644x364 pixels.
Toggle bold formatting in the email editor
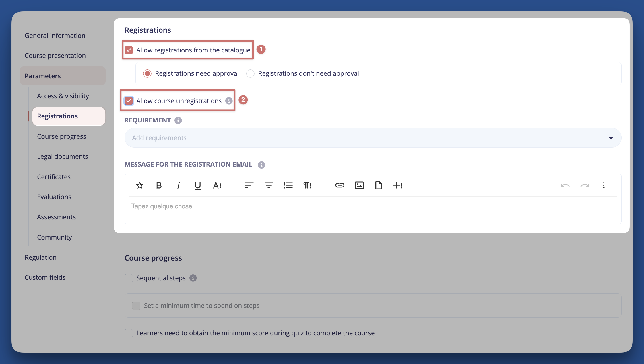(159, 185)
